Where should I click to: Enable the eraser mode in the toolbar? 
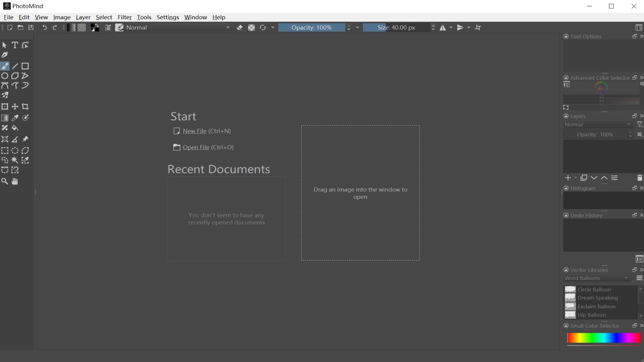point(239,27)
